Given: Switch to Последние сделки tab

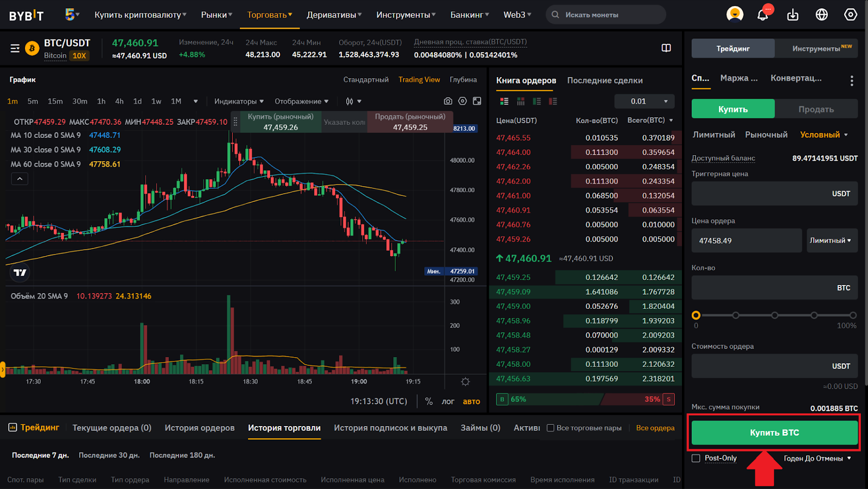Looking at the screenshot, I should point(605,80).
